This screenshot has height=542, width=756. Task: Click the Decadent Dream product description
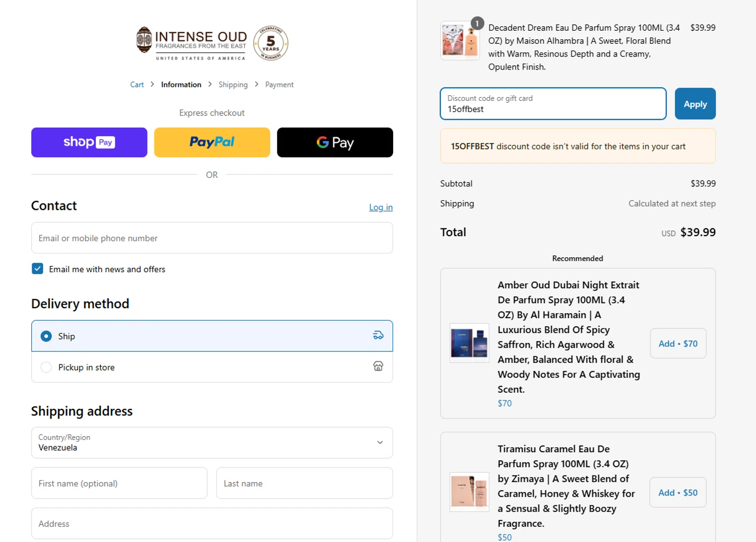(x=584, y=47)
